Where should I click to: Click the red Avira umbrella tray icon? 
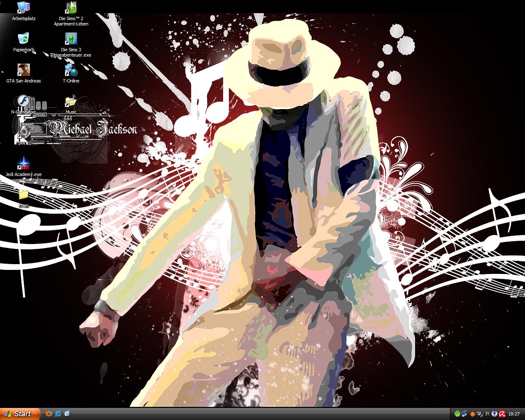click(x=501, y=414)
